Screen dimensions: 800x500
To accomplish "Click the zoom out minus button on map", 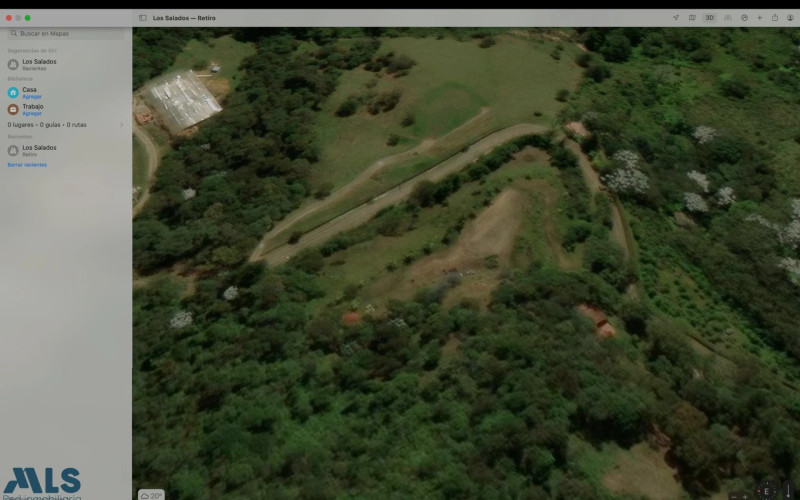I will pyautogui.click(x=734, y=497).
